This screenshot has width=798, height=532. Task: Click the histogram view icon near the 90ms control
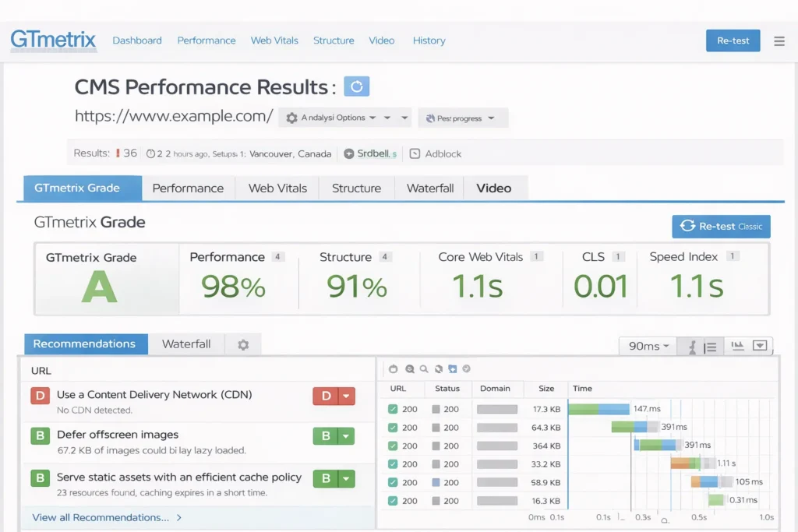736,346
